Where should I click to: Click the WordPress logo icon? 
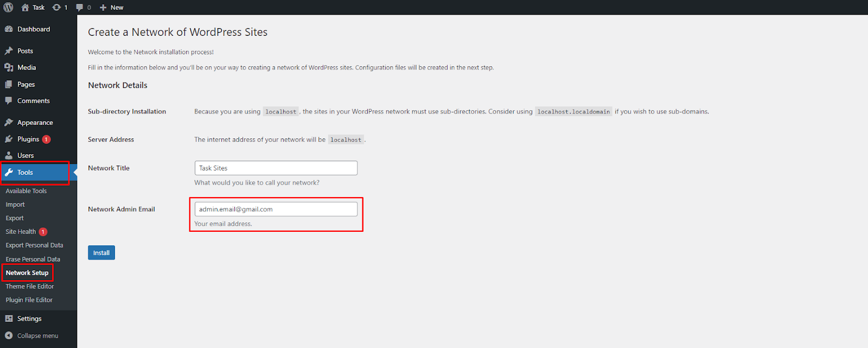(8, 8)
